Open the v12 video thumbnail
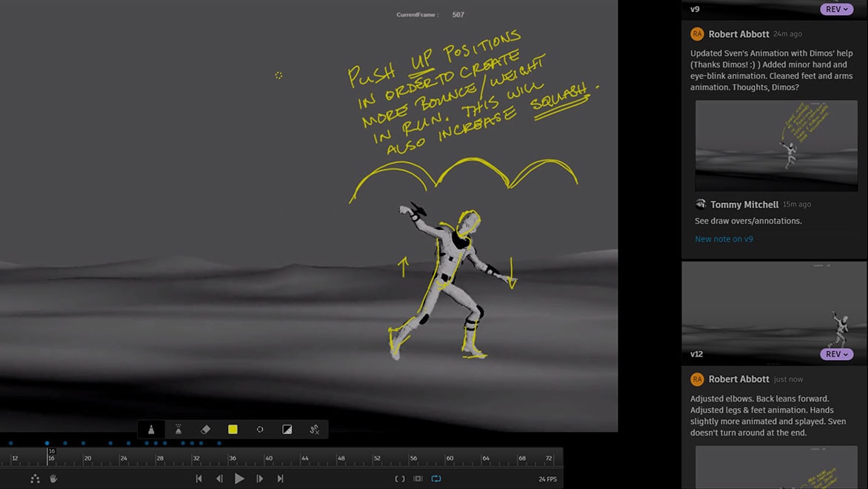Screen dimensions: 868x489 pos(775,311)
